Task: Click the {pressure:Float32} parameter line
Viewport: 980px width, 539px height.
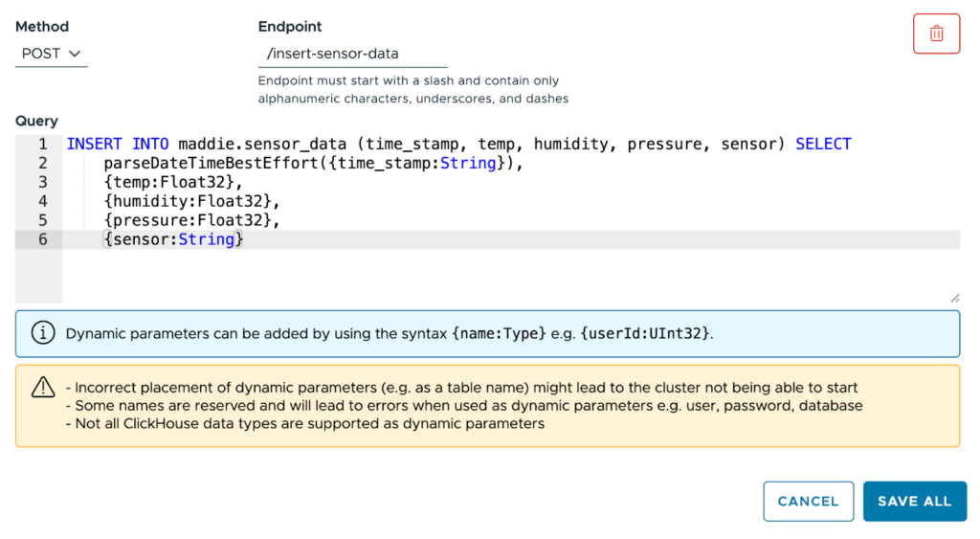Action: pyautogui.click(x=191, y=220)
